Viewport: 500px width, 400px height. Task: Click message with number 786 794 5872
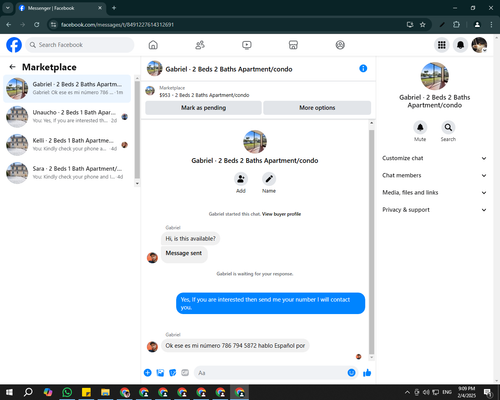[x=235, y=346]
